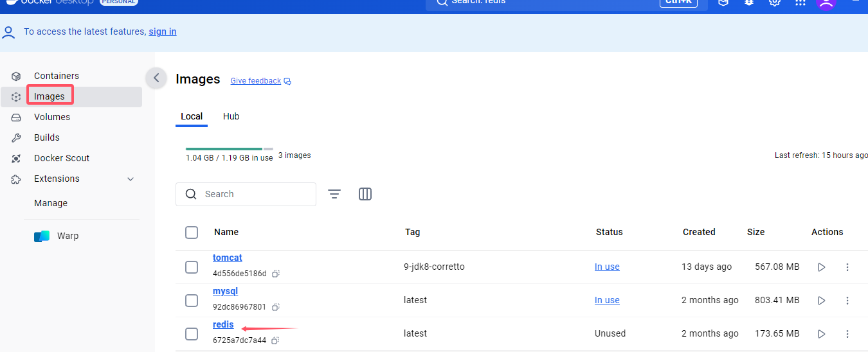Open the mysql image details

click(x=225, y=291)
